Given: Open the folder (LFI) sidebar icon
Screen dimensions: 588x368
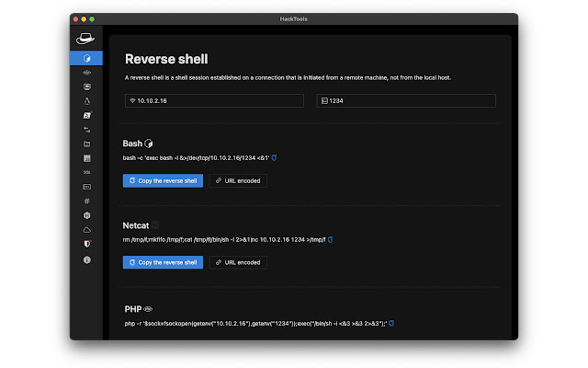Looking at the screenshot, I should [x=86, y=144].
